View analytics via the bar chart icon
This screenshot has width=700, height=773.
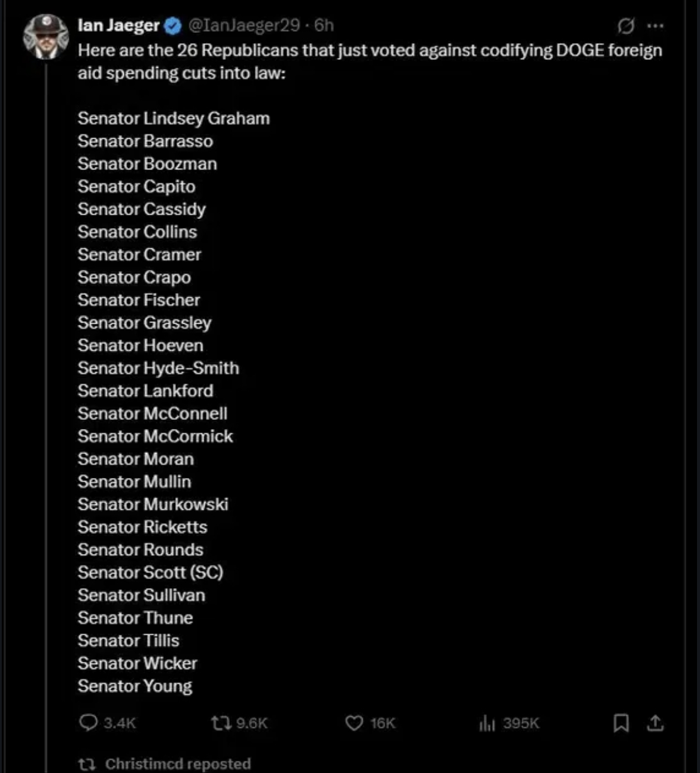pos(487,723)
